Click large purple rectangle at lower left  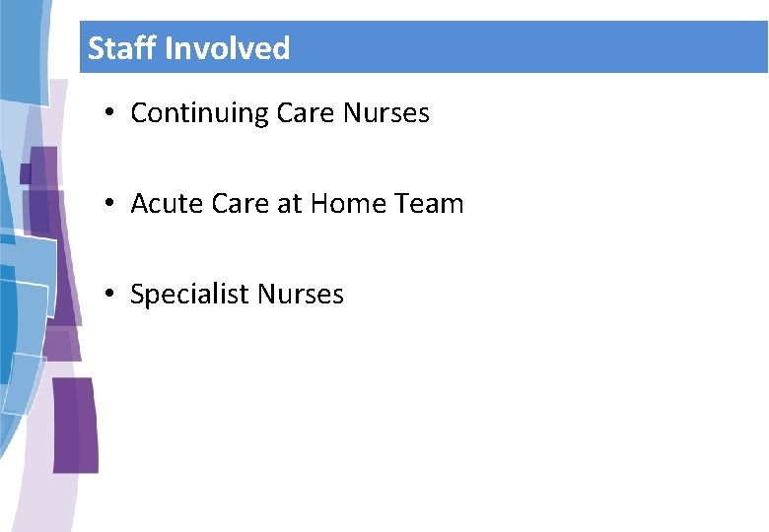[75, 424]
